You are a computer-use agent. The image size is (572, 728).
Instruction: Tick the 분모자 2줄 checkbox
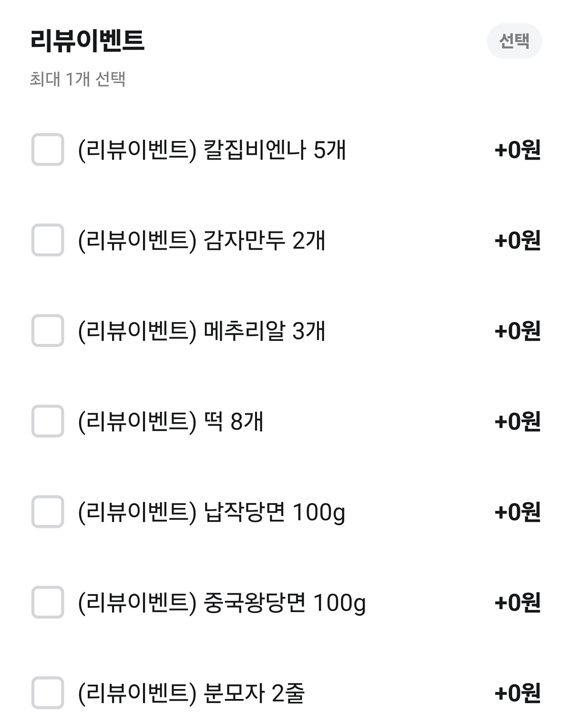(48, 693)
